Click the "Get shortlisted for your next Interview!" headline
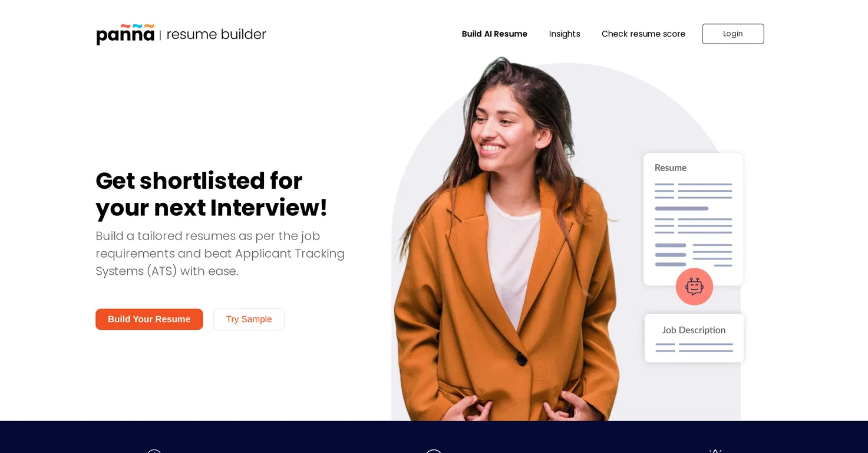868x453 pixels. [212, 194]
